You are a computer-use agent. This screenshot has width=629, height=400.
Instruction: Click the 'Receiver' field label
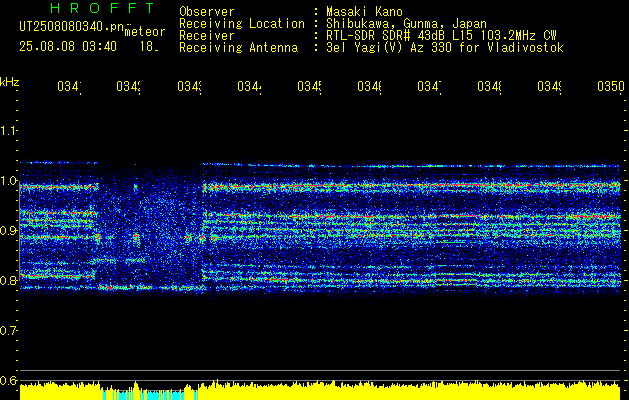click(x=207, y=36)
